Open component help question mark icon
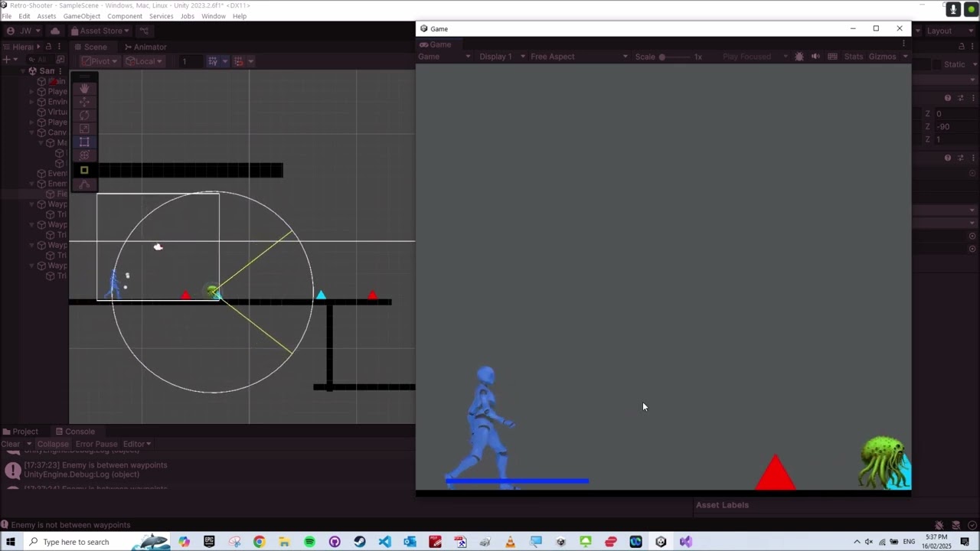980x551 pixels. coord(948,98)
